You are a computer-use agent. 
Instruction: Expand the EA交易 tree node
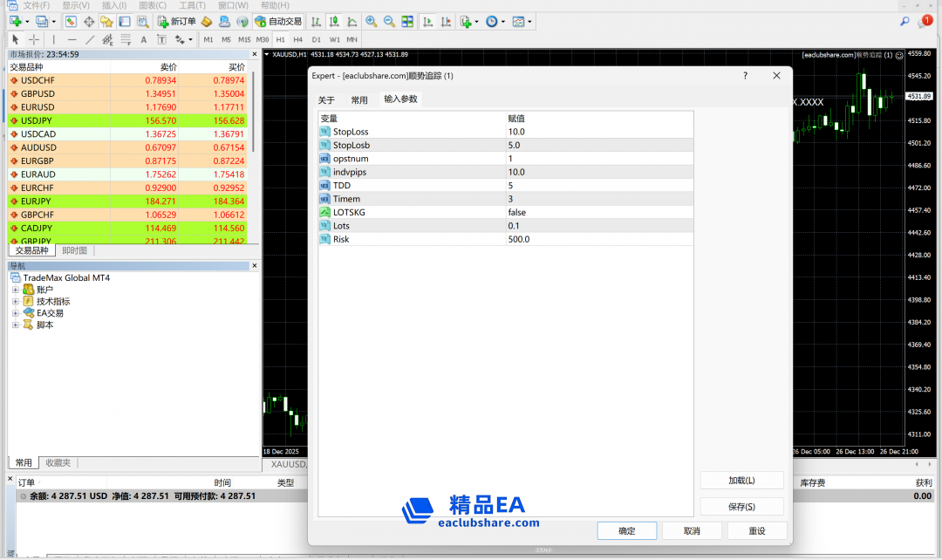pyautogui.click(x=15, y=313)
